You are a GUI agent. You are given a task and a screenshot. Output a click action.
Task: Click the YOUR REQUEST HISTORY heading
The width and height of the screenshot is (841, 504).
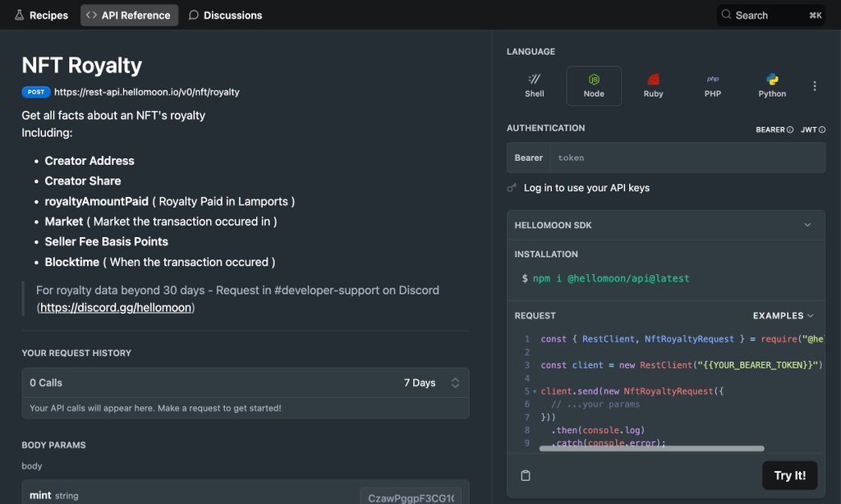[x=76, y=353]
